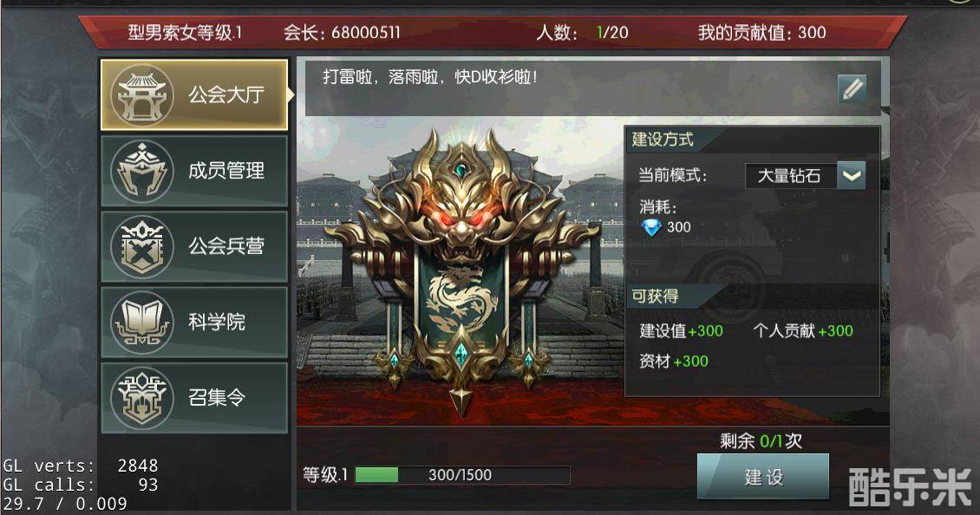
Task: Switch to the 成员管理 tab
Action: (194, 171)
